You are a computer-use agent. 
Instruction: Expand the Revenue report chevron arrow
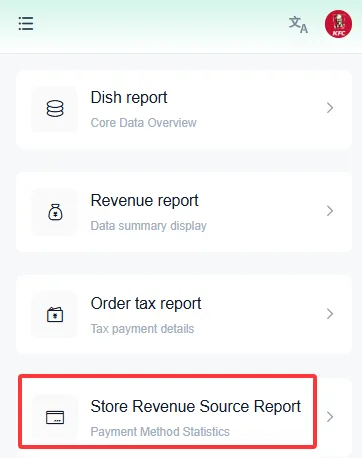click(x=330, y=211)
